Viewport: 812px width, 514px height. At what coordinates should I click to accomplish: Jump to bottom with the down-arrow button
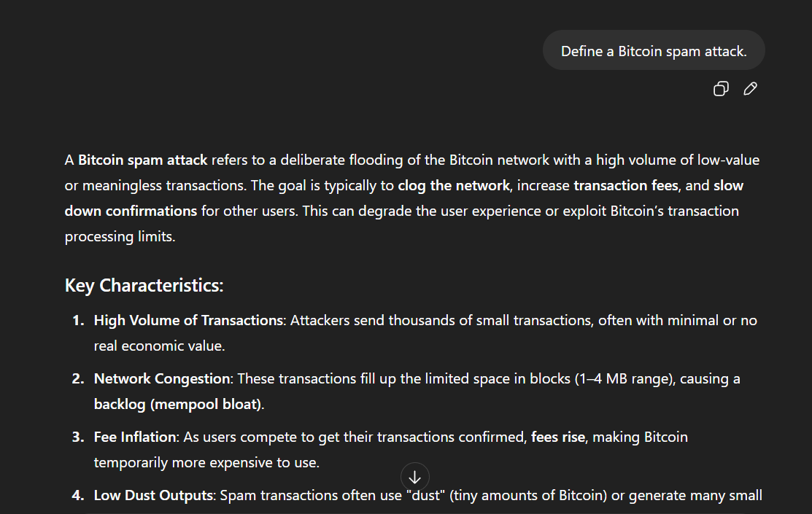[414, 477]
